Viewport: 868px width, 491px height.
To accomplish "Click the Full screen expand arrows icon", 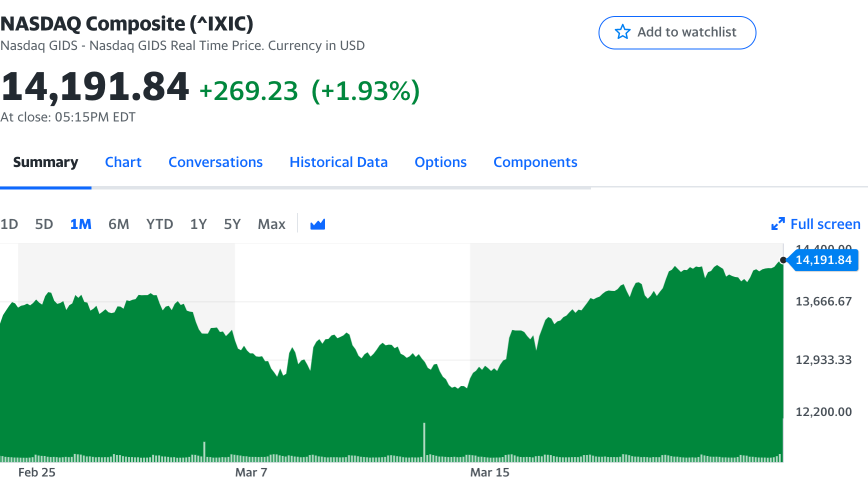I will coord(778,224).
